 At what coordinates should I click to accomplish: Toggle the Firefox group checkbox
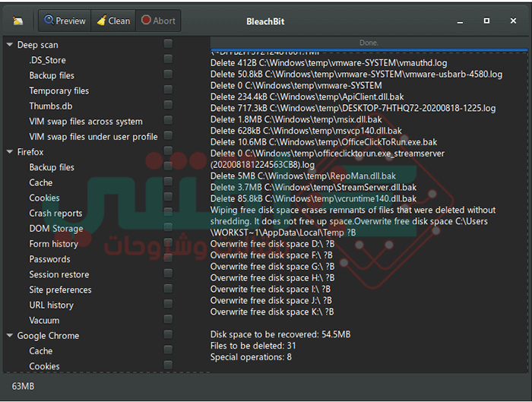point(168,150)
